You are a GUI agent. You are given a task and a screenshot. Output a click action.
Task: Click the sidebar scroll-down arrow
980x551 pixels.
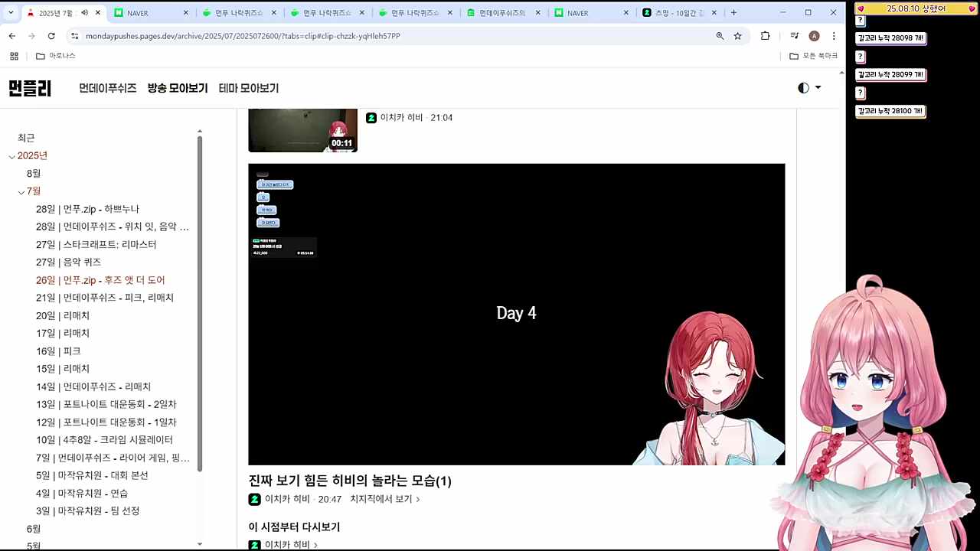pyautogui.click(x=200, y=544)
